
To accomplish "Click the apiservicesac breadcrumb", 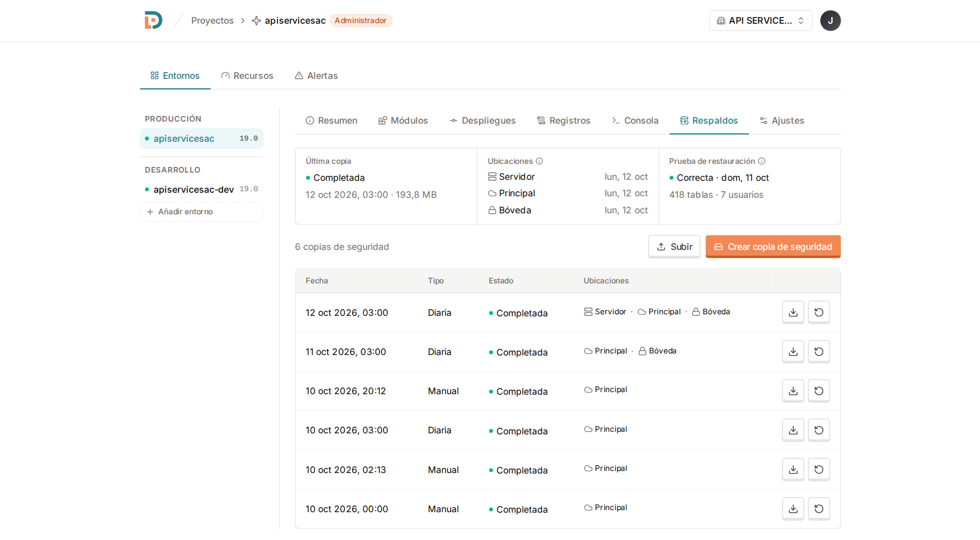I will point(295,21).
